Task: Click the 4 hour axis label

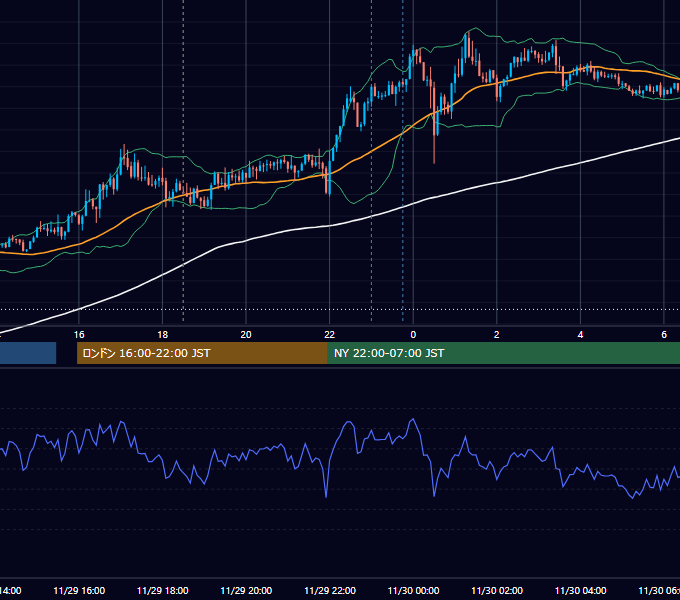Action: pyautogui.click(x=580, y=335)
